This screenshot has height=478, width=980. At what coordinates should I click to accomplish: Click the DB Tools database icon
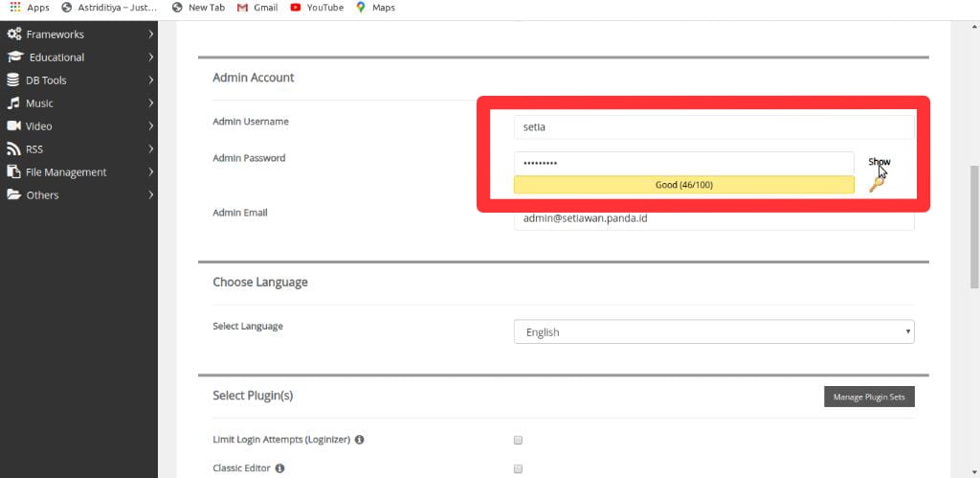click(13, 80)
